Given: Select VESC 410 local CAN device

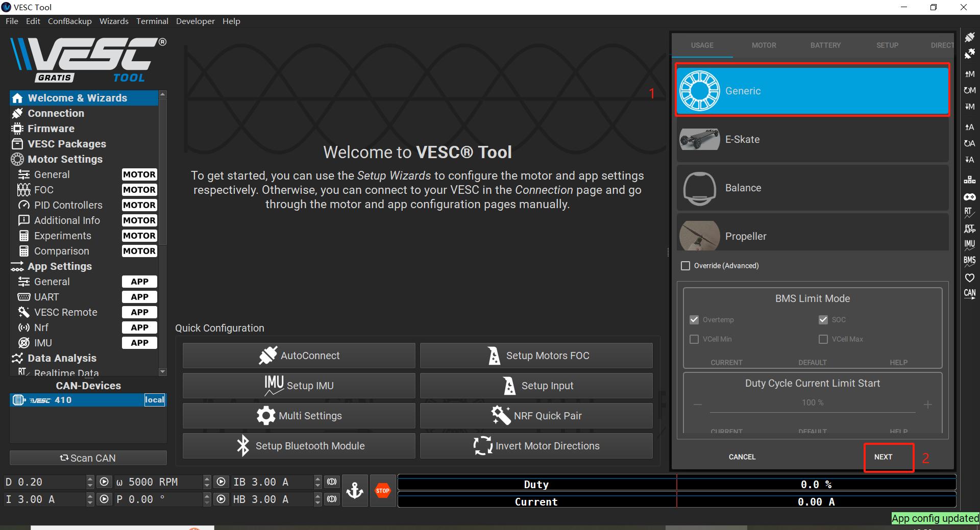Looking at the screenshot, I should (x=88, y=400).
